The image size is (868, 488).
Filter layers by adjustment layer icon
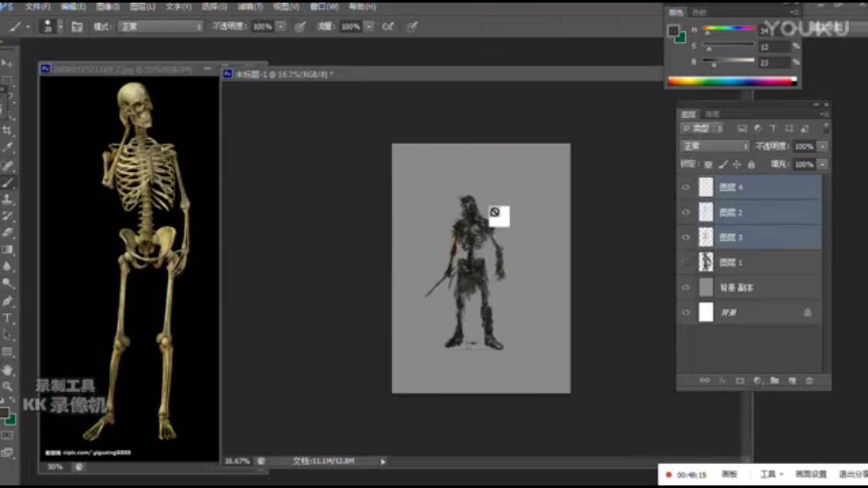[758, 128]
